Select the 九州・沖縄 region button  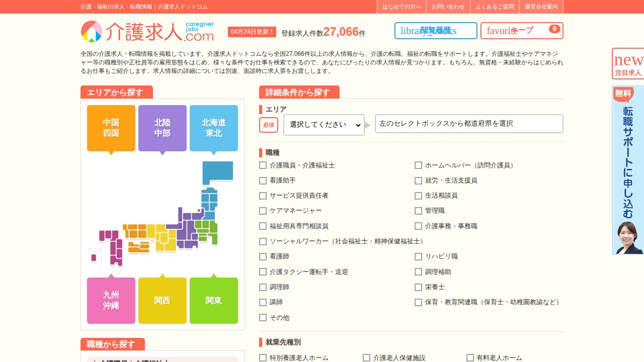[x=111, y=300]
